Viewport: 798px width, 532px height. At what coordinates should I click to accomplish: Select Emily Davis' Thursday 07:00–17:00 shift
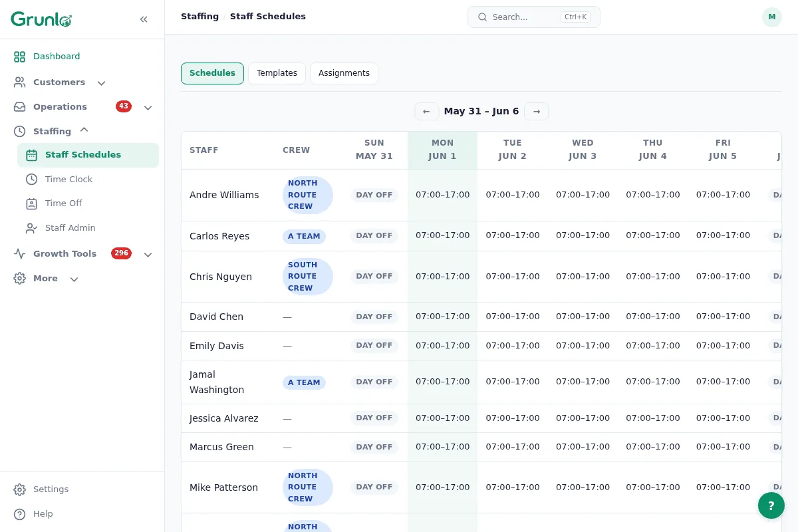coord(653,346)
